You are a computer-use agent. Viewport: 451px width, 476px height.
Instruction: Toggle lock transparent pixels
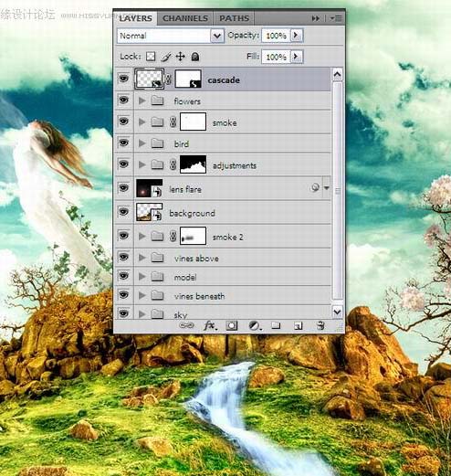151,57
